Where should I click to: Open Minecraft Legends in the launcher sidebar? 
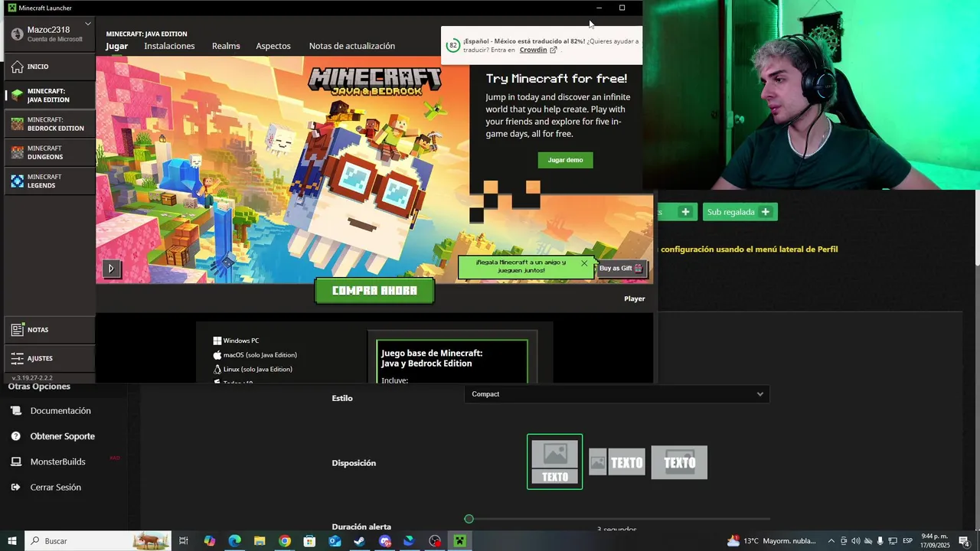(49, 181)
